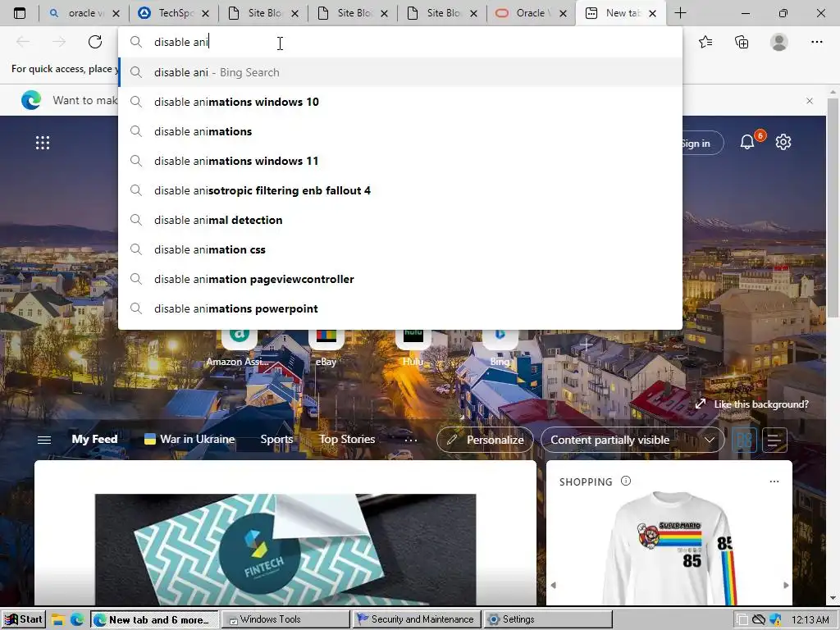Choose suggestion disable animation css

click(x=400, y=249)
